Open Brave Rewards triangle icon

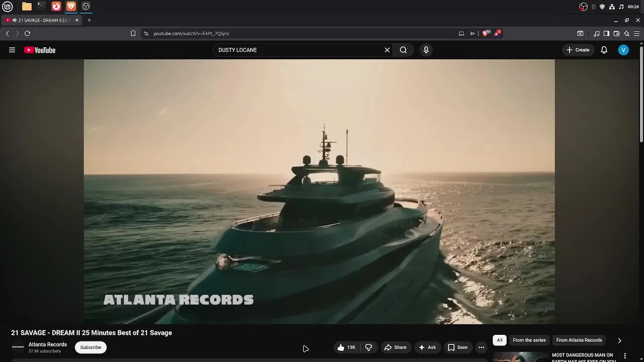(x=497, y=33)
